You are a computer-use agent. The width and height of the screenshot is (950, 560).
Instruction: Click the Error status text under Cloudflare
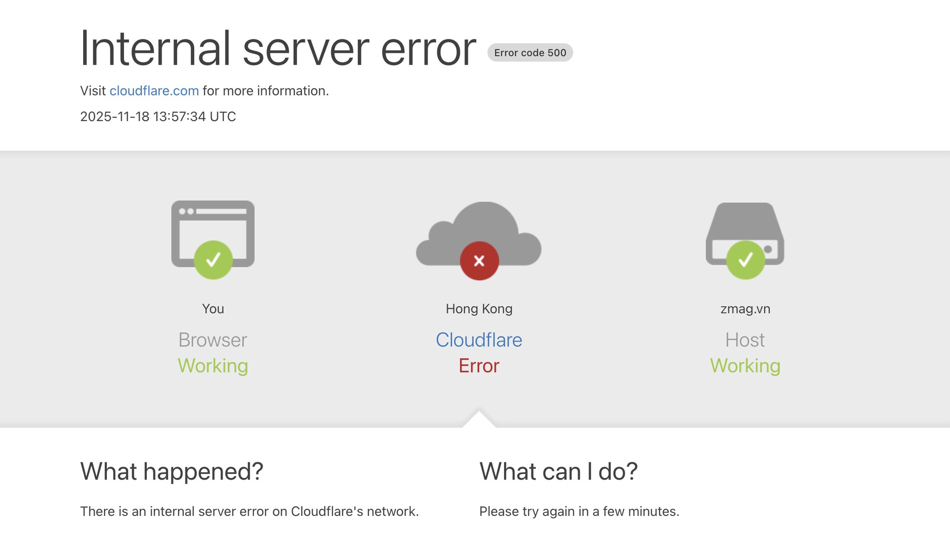pos(478,366)
